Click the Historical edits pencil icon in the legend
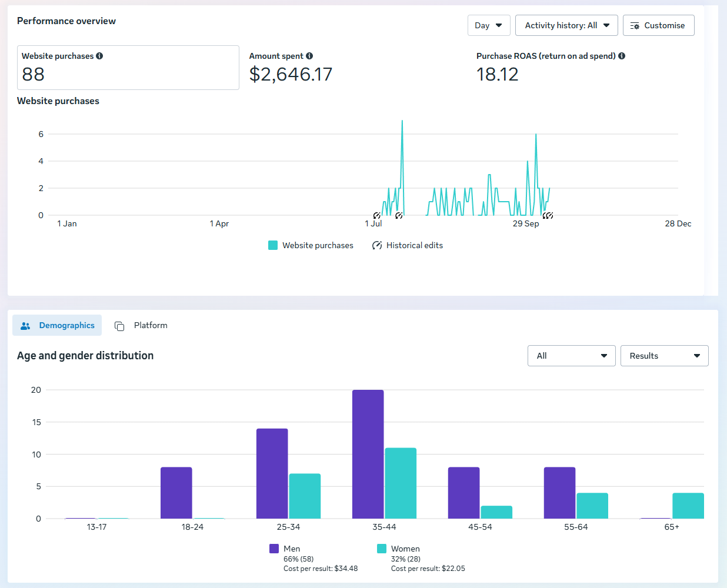Viewport: 727px width, 588px height. [377, 245]
